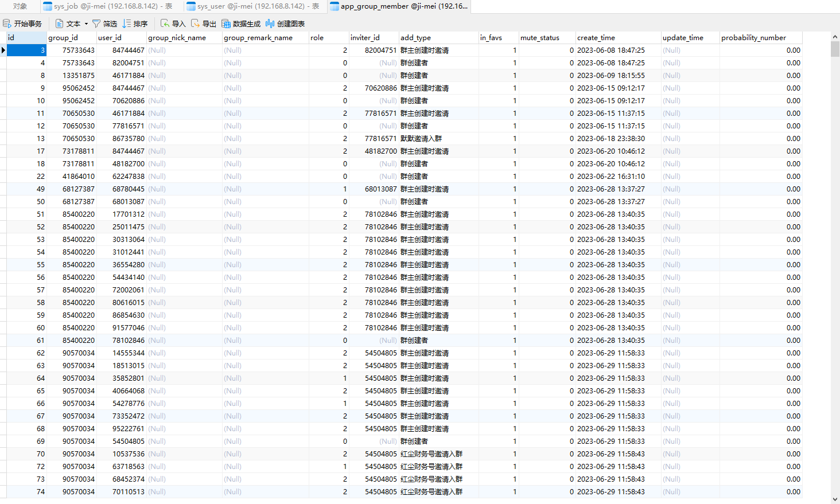840x504 pixels.
Task: Click the probability_number column header
Action: 760,38
